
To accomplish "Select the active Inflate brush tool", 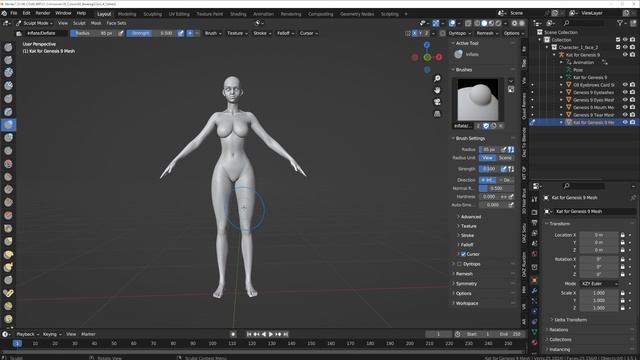I will click(8, 124).
